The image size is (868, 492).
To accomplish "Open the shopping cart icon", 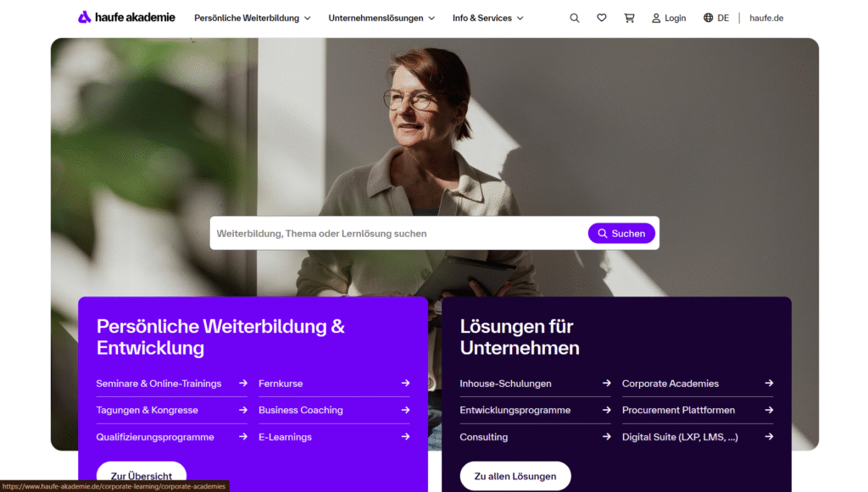I will click(x=629, y=19).
